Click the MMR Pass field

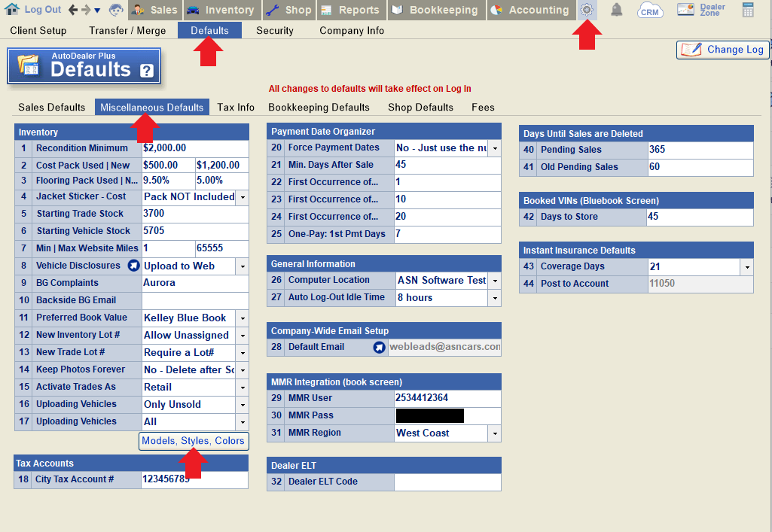pos(447,415)
